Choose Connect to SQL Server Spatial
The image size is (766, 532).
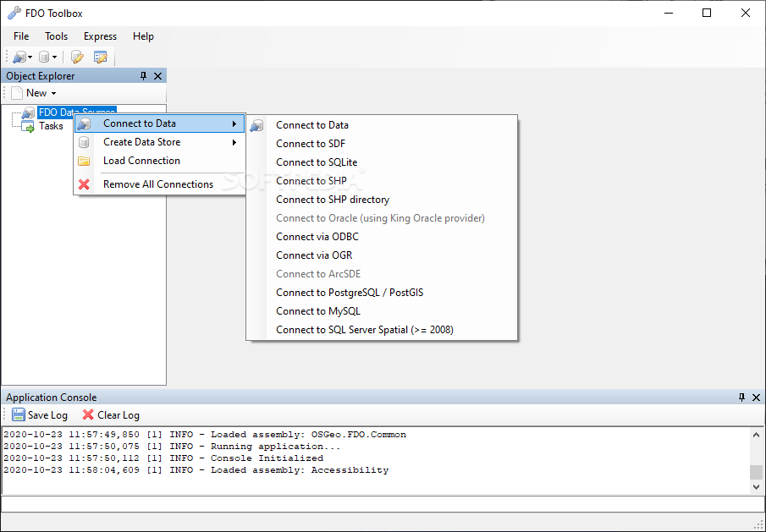click(382, 330)
